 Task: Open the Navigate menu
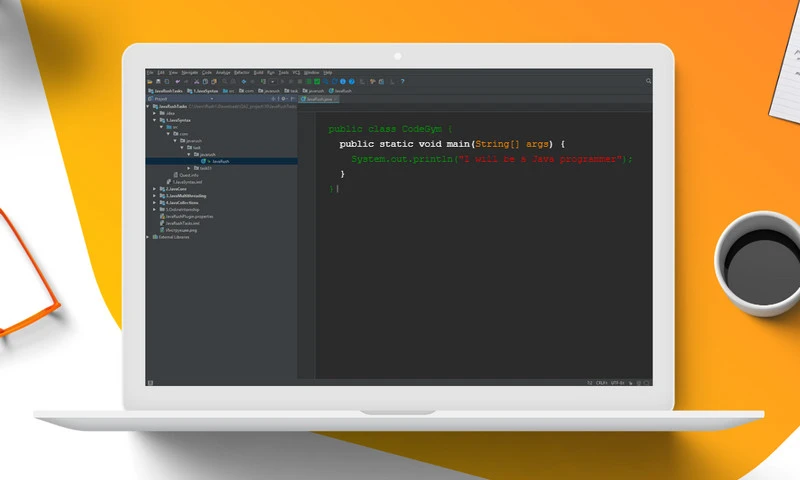190,72
